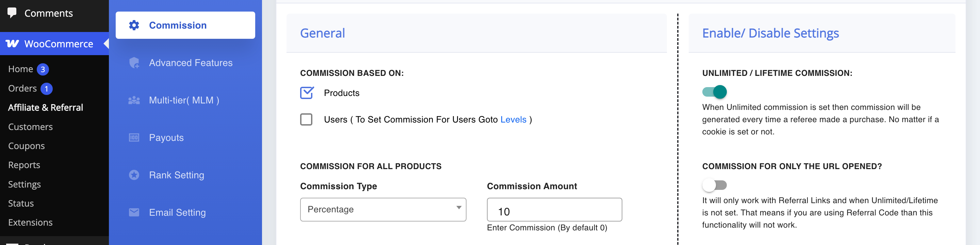
Task: Check the Users commission checkbox
Action: (x=306, y=119)
